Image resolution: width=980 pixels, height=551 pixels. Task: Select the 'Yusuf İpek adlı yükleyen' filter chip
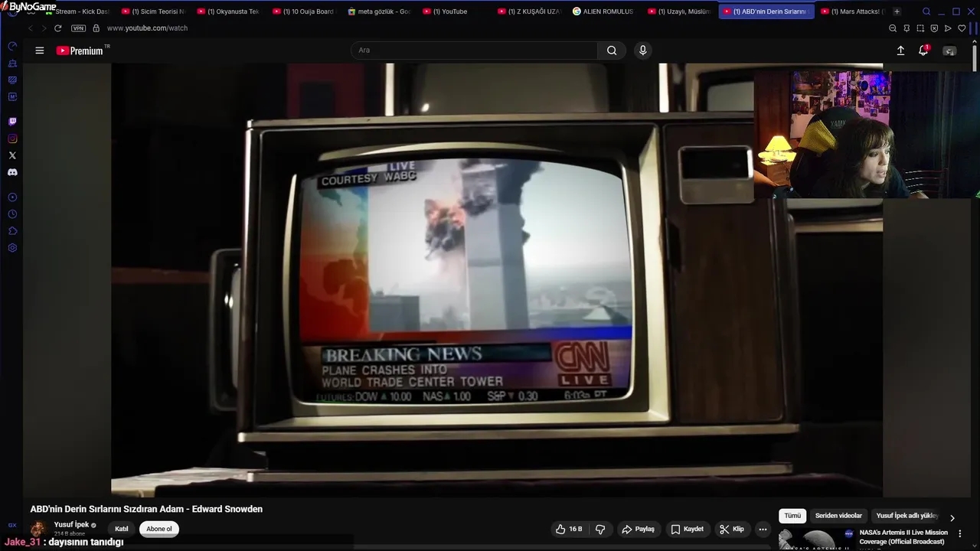(907, 516)
